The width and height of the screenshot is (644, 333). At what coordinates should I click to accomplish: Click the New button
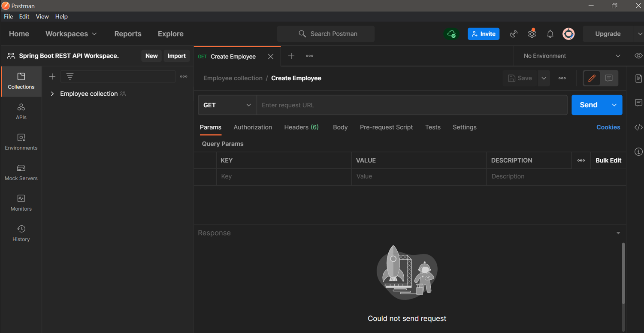click(151, 56)
